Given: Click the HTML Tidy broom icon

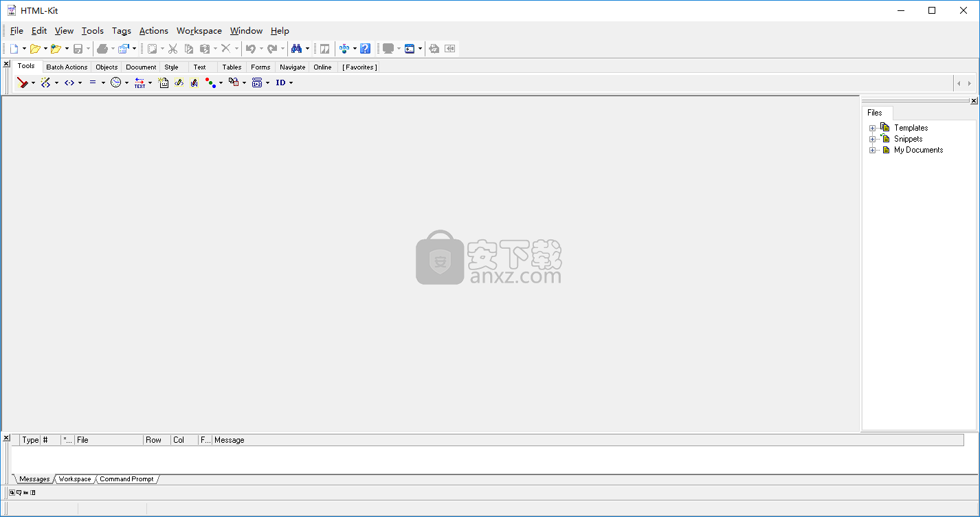Looking at the screenshot, I should [x=23, y=82].
